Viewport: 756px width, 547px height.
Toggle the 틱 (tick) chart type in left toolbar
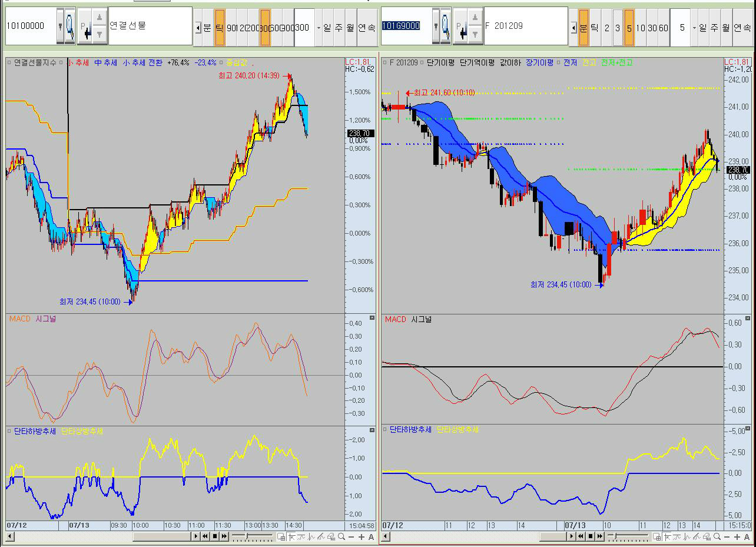(220, 28)
